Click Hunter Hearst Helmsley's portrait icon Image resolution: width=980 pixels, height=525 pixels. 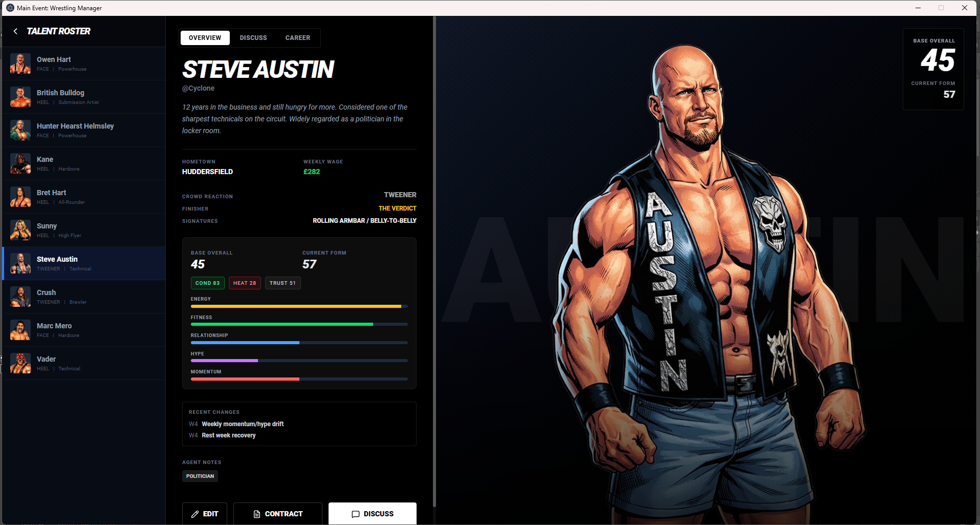point(20,130)
